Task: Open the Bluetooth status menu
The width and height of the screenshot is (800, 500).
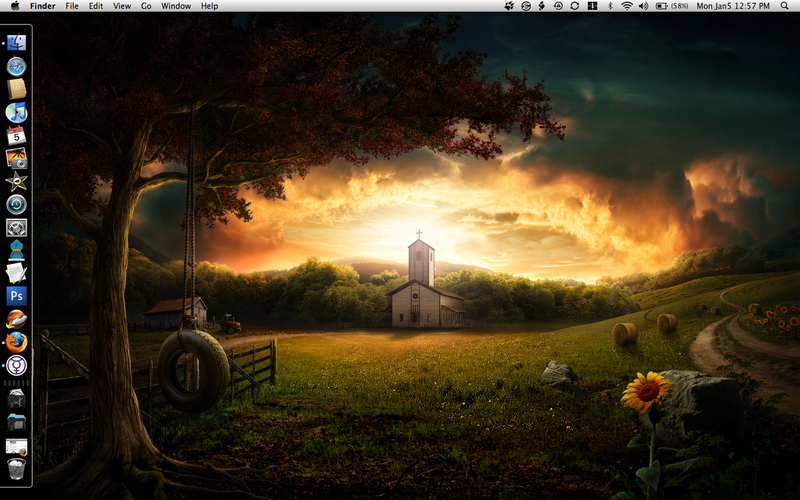Action: point(610,6)
